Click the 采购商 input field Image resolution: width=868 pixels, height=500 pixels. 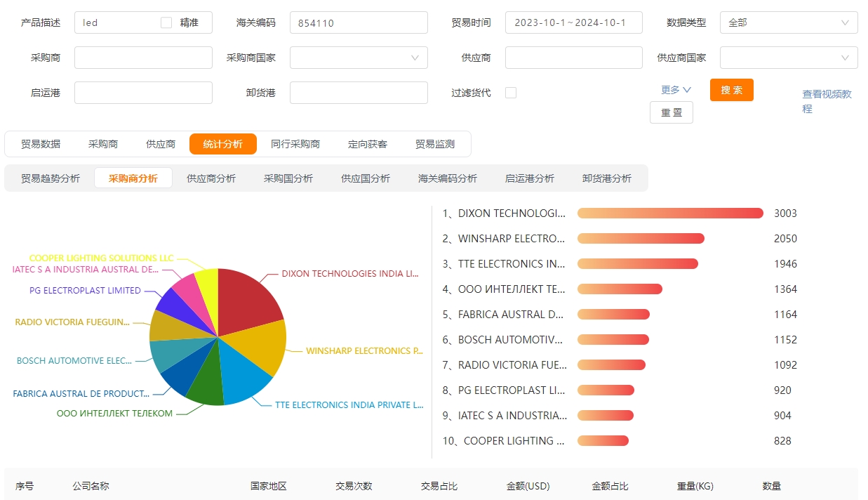click(x=143, y=58)
